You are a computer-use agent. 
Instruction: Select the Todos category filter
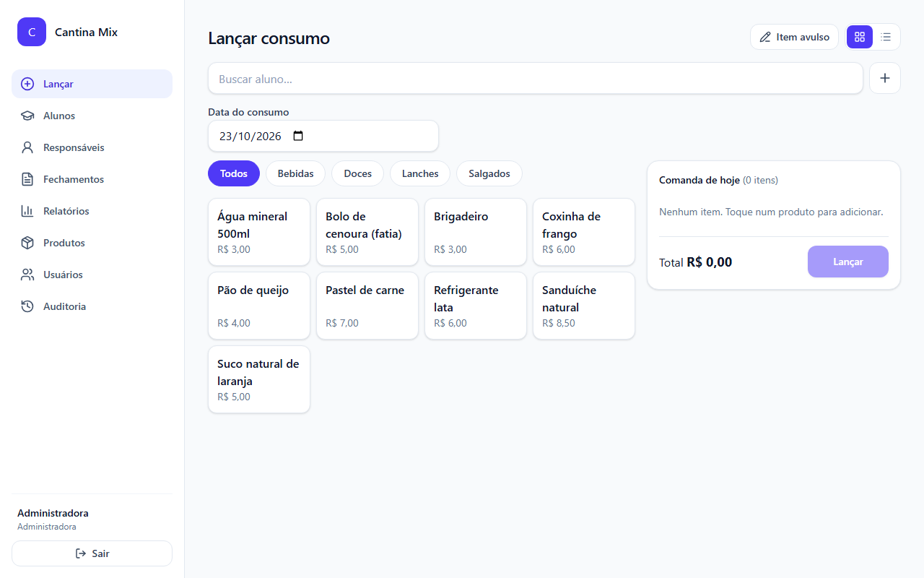234,173
